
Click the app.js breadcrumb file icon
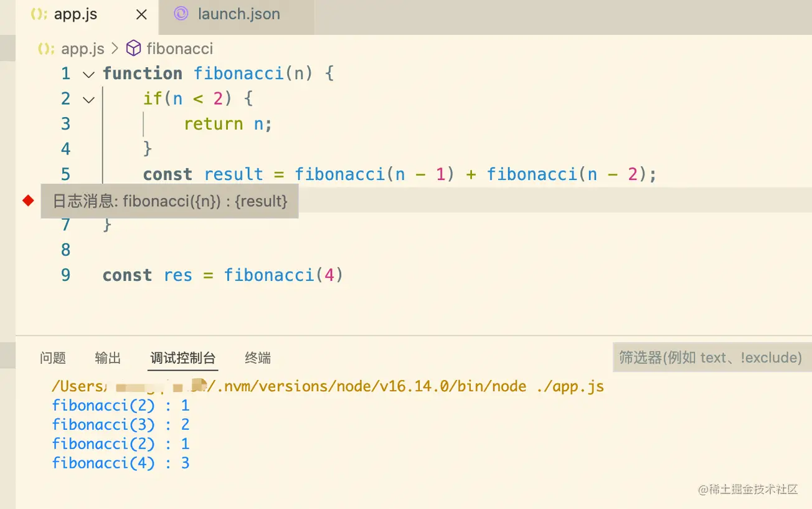[x=47, y=49]
